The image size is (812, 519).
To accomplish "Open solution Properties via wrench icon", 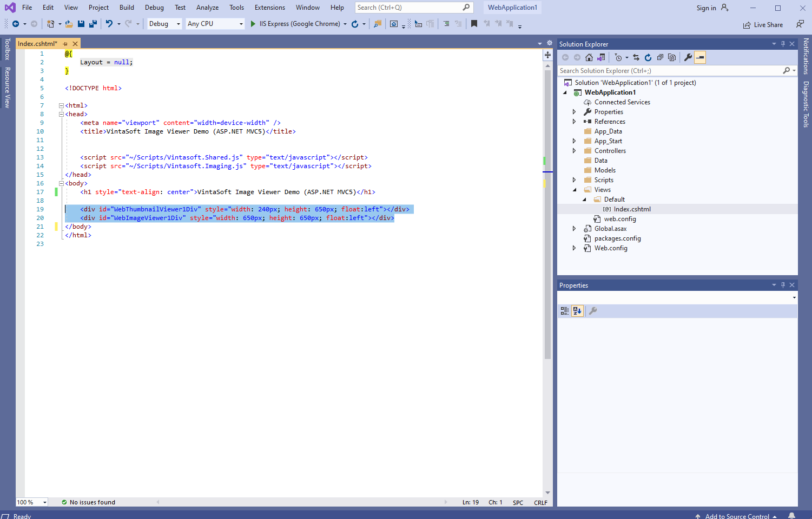I will click(x=688, y=57).
